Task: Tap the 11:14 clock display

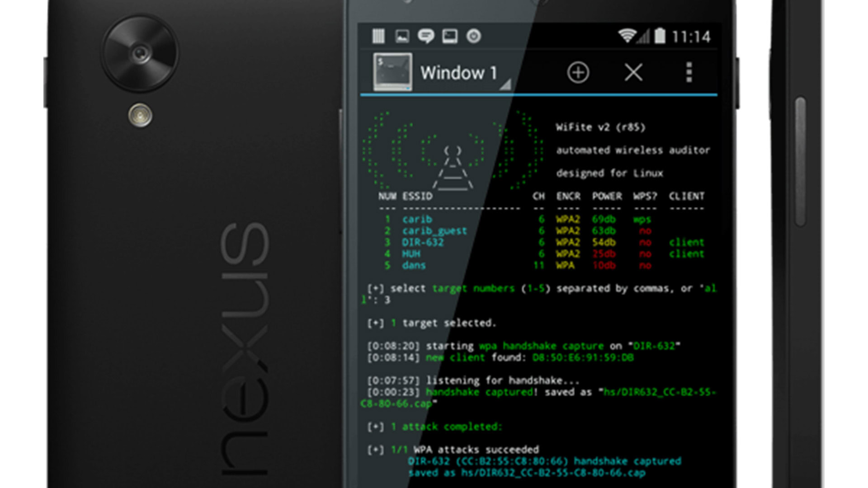Action: 691,37
